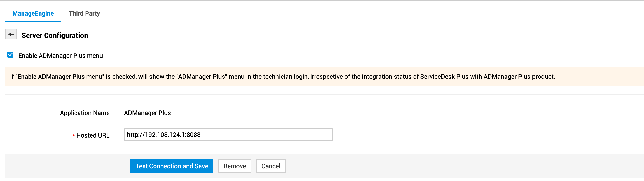
Task: Focus the Hosted URL input field
Action: pos(228,135)
